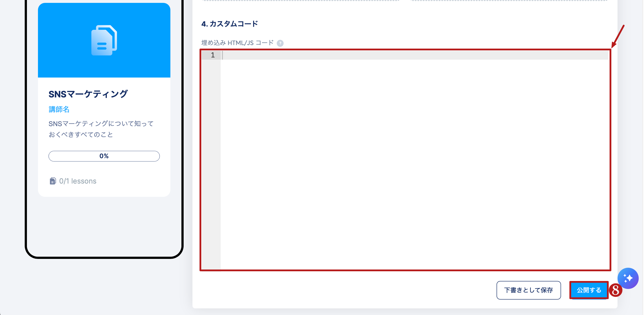Screen dimensions: 644x315
Task: Click the course description text in preview
Action: point(101,129)
